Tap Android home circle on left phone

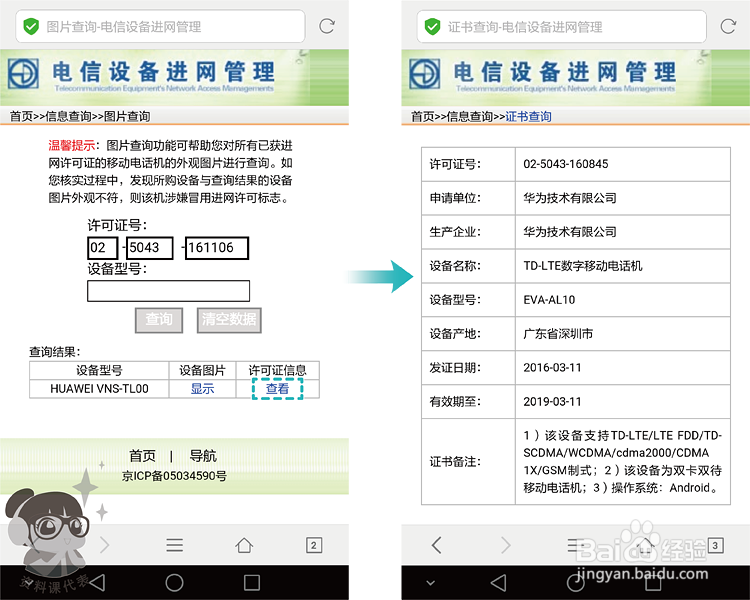point(174,582)
